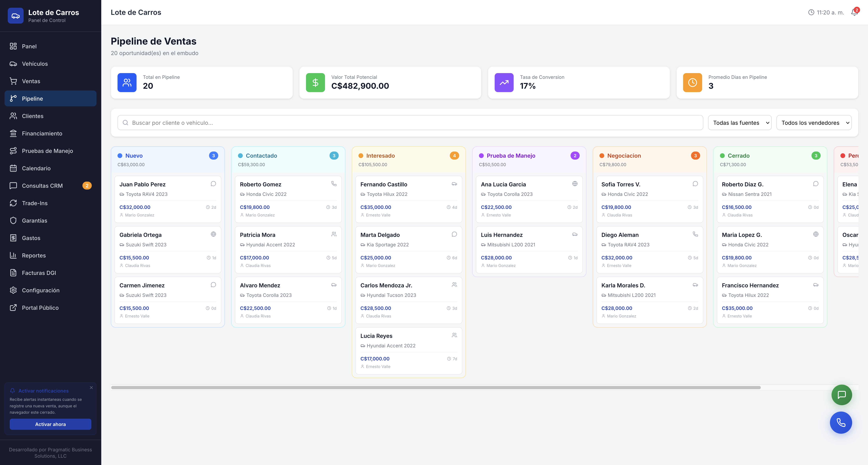Open the green floating chat button
Viewport: 868px width, 465px height.
[841, 395]
